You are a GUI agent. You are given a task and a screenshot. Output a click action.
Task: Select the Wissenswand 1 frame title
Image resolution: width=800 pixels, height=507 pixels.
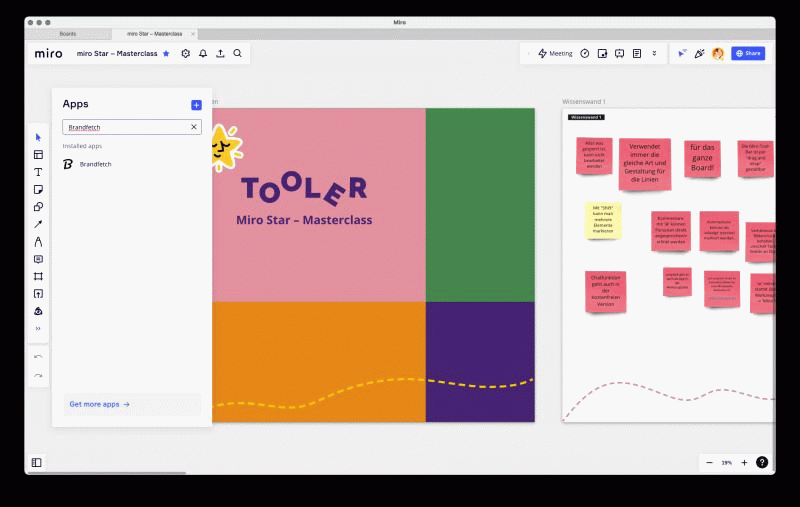tap(584, 102)
